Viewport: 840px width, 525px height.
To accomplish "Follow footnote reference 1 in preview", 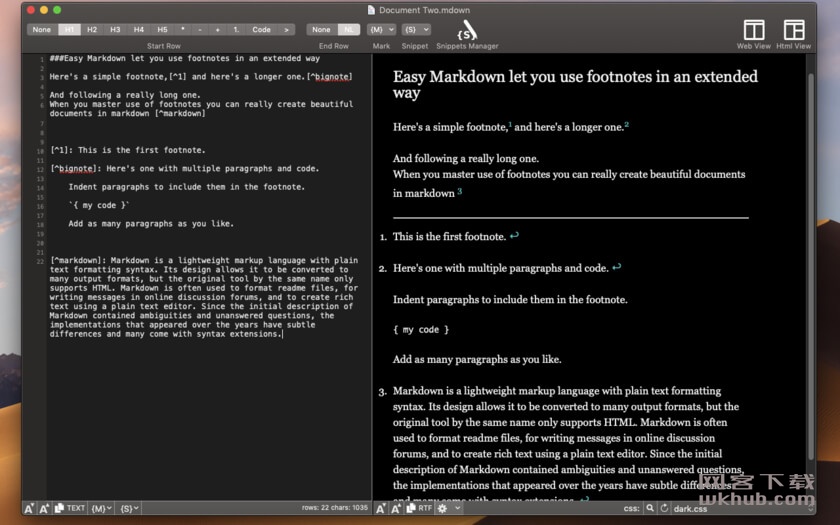I will (510, 124).
